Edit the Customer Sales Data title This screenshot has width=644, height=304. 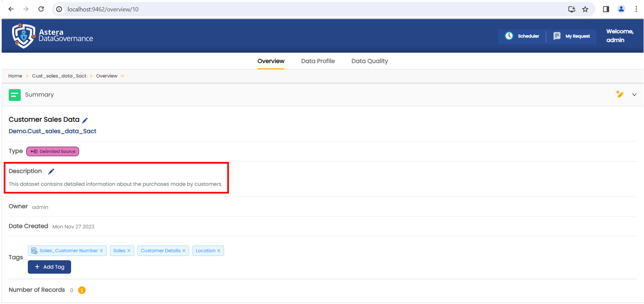[x=85, y=120]
